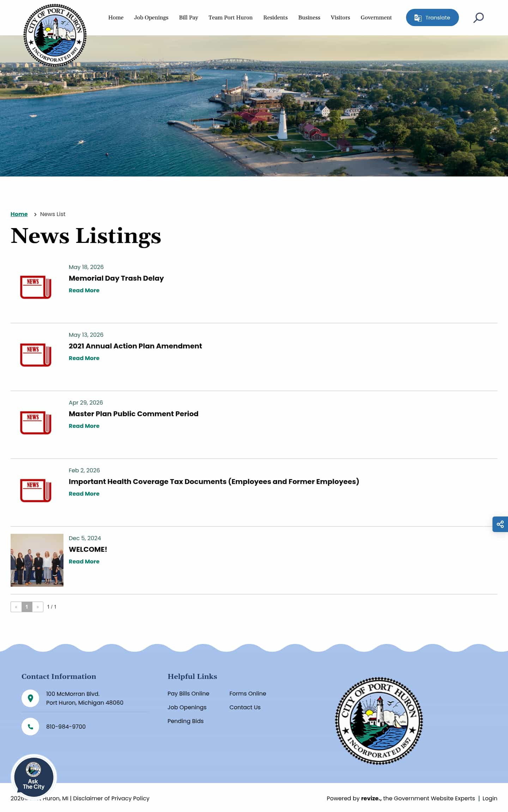Read More under 2021 Annual Action Plan Amendment

[84, 358]
